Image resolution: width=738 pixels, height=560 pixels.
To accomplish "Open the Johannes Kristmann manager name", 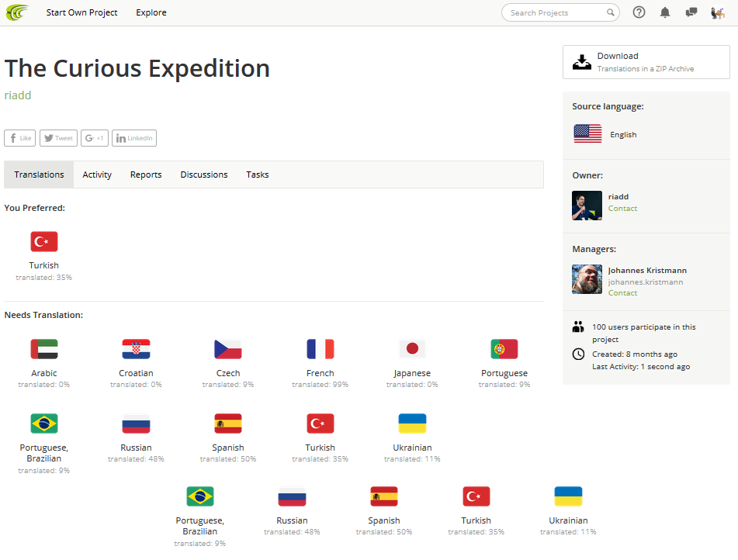I will (x=647, y=270).
